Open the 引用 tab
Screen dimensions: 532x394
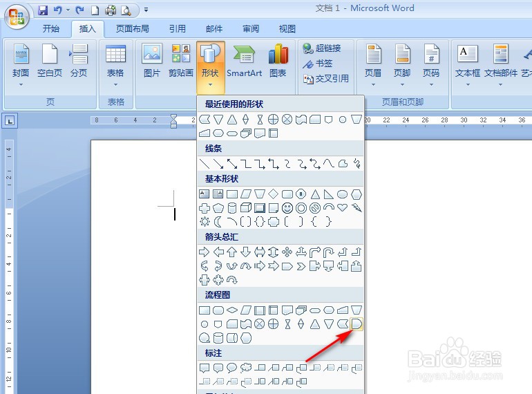click(178, 29)
